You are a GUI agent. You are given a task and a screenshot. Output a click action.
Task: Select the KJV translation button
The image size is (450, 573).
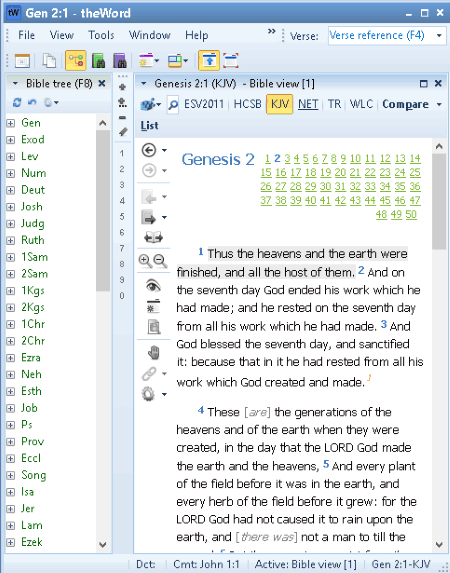(x=280, y=104)
